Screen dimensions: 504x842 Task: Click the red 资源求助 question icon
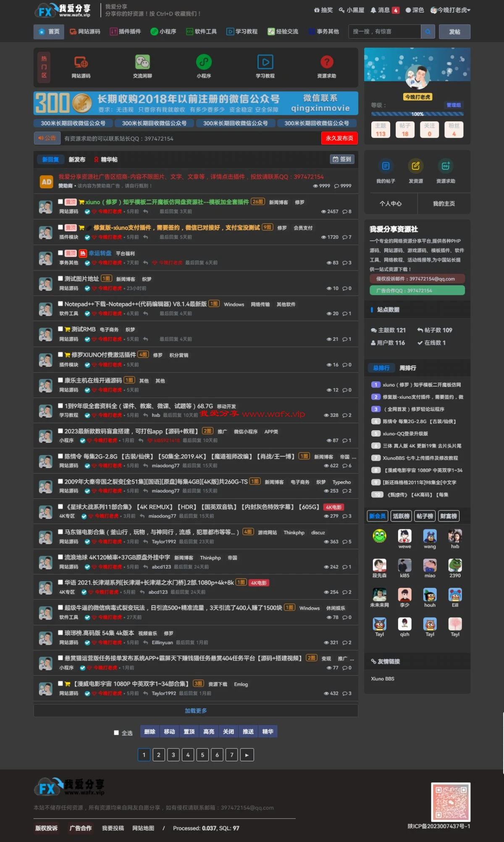pos(327,63)
